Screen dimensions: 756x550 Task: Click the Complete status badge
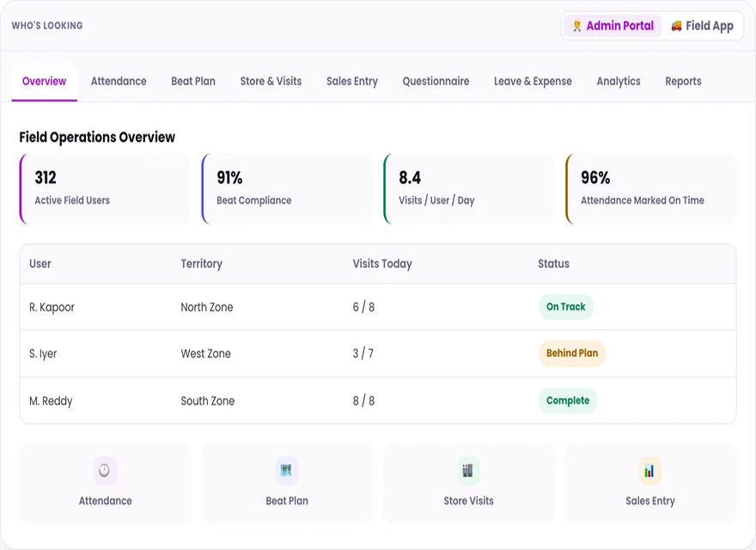point(568,400)
